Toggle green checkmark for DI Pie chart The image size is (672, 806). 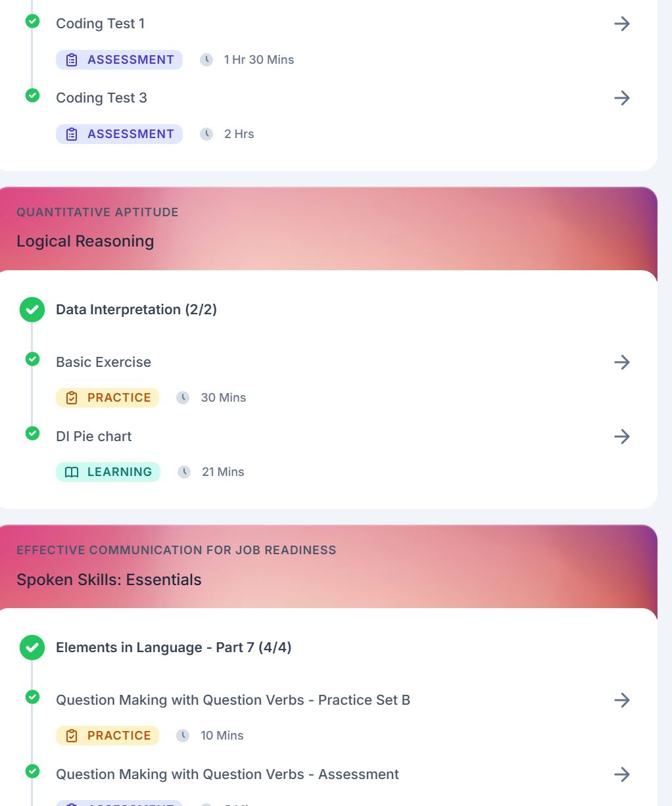click(32, 433)
